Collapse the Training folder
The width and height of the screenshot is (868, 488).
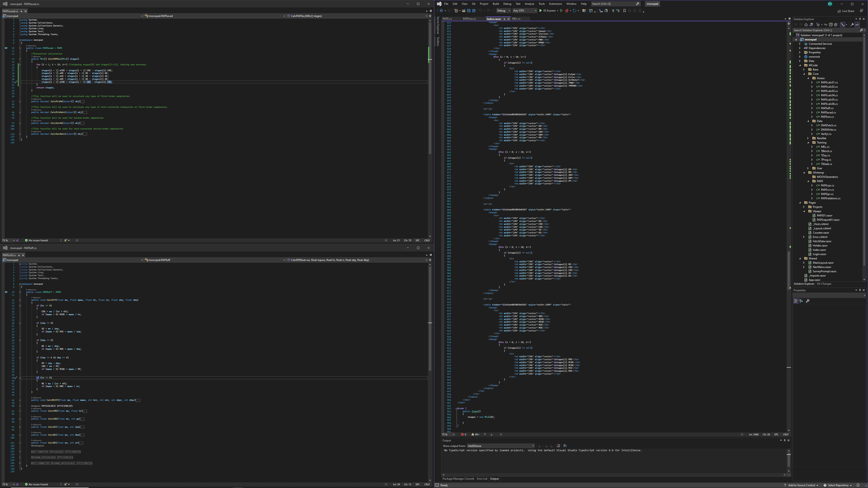click(808, 143)
